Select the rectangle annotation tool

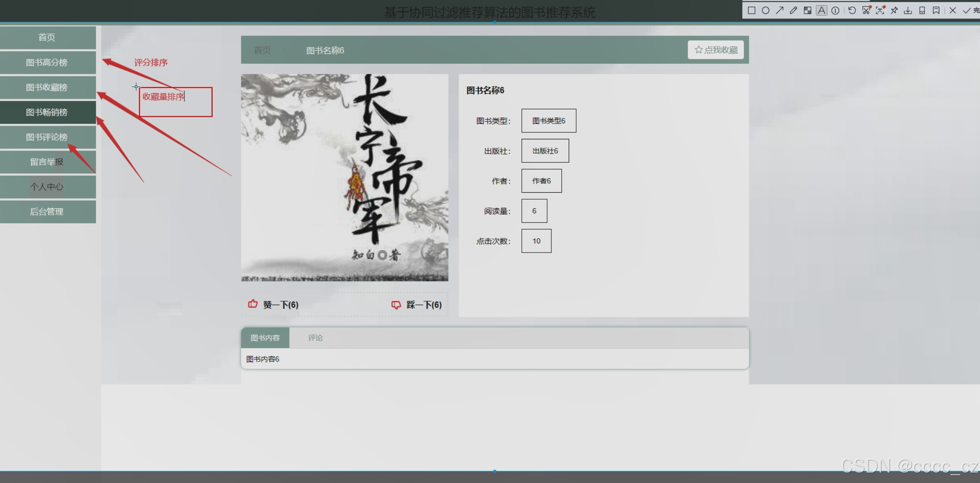click(x=752, y=10)
